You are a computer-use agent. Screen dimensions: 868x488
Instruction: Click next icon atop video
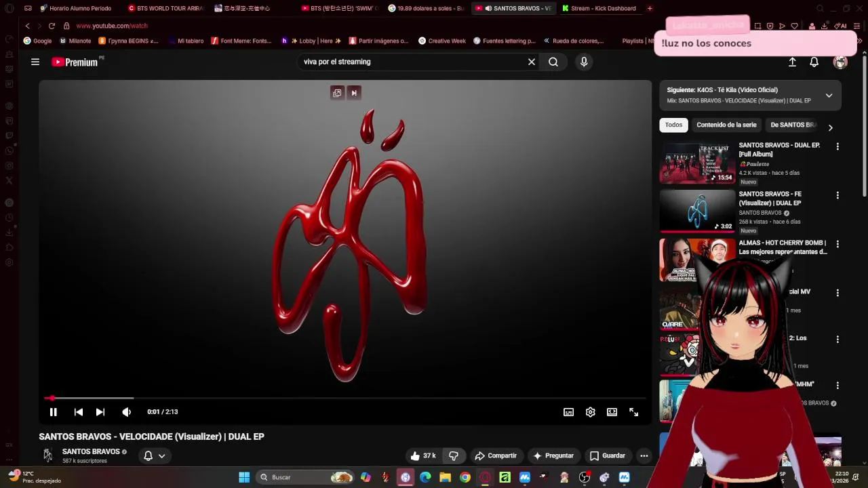354,93
